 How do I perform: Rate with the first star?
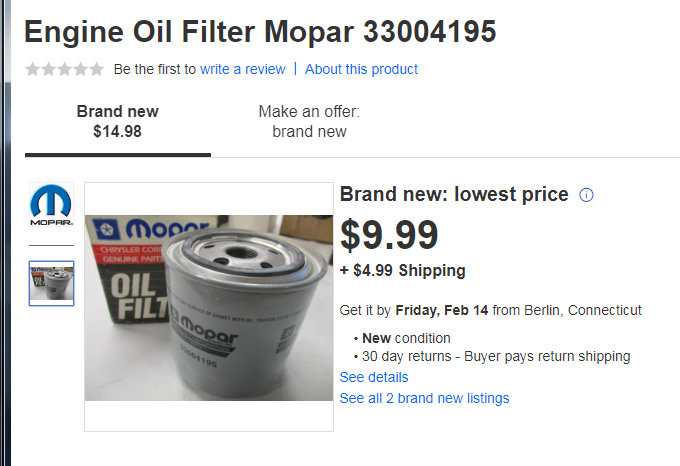point(32,69)
